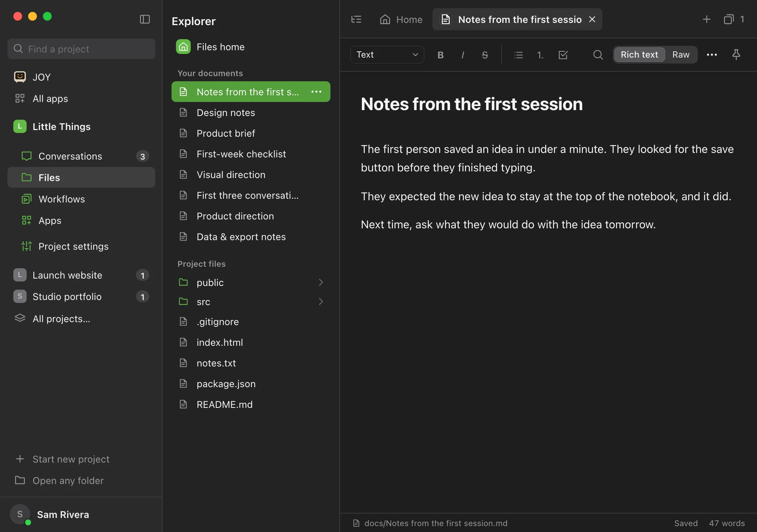Expand the src folder chevron

click(321, 301)
